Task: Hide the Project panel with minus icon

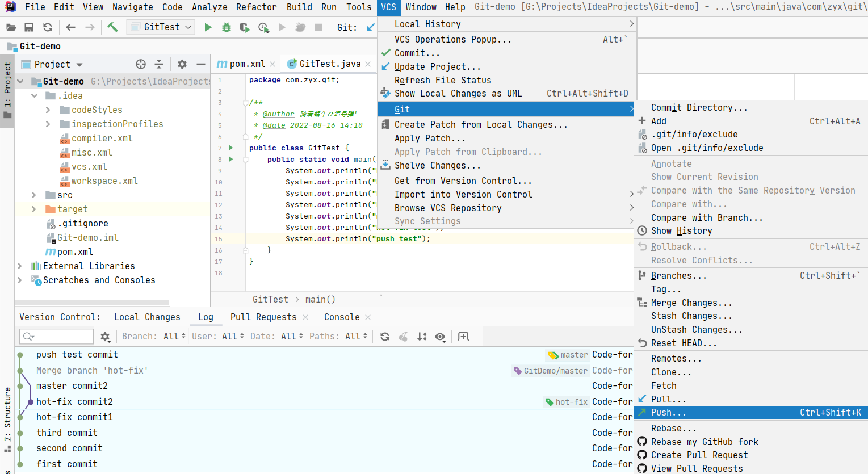Action: (201, 64)
